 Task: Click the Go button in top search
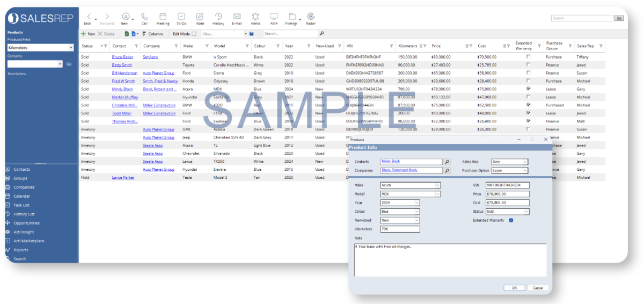coord(619,18)
